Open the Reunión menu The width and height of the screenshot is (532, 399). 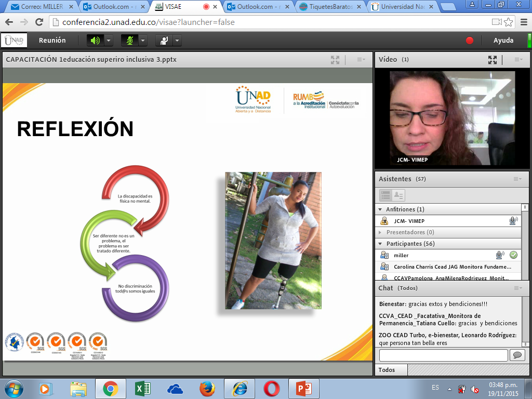52,41
